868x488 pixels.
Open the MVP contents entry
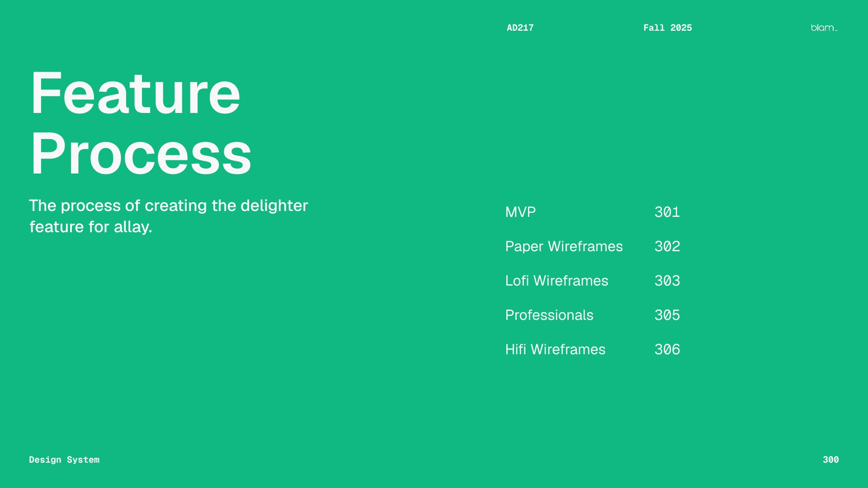tap(520, 212)
